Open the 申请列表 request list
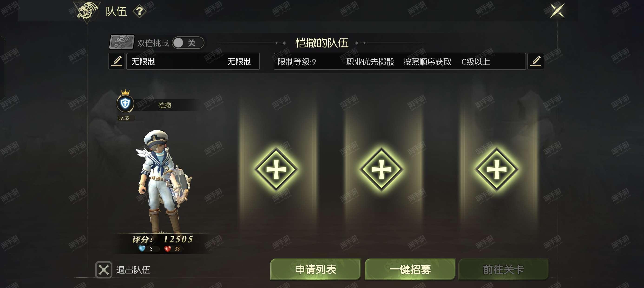644x288 pixels. point(315,269)
